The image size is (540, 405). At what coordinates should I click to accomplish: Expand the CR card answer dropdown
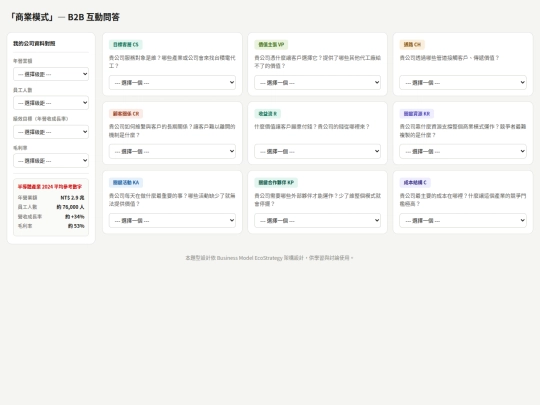172,152
